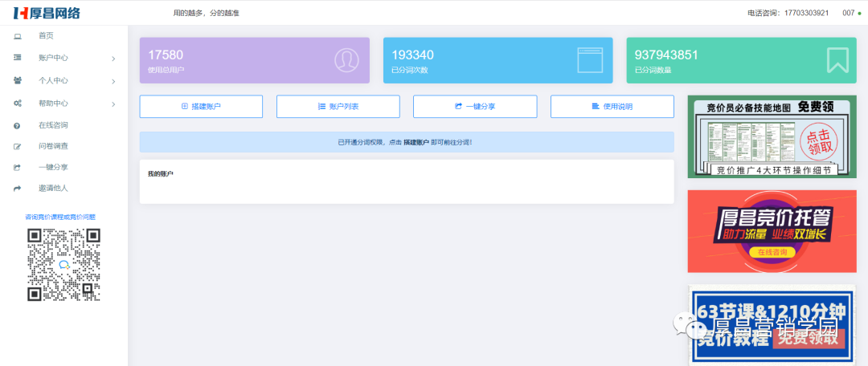Click the user avatar icon on purple card
Screen dimensions: 868x366
point(346,60)
